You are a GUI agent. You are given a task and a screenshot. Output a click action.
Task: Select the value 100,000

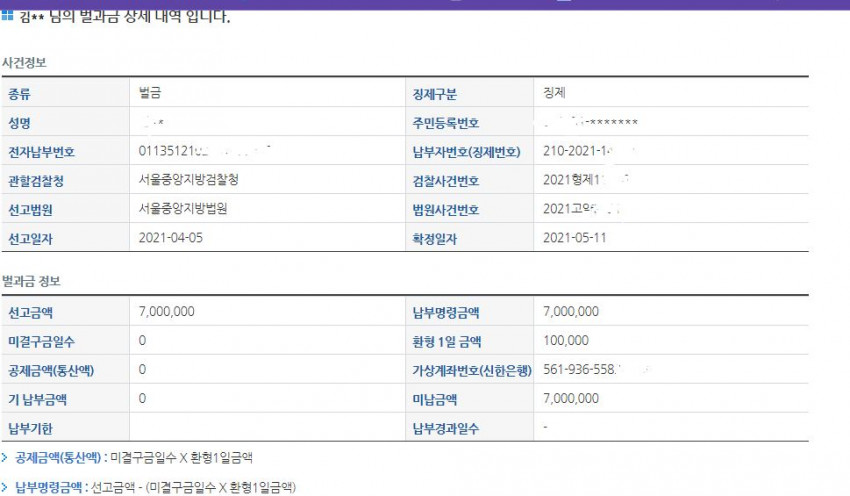566,340
